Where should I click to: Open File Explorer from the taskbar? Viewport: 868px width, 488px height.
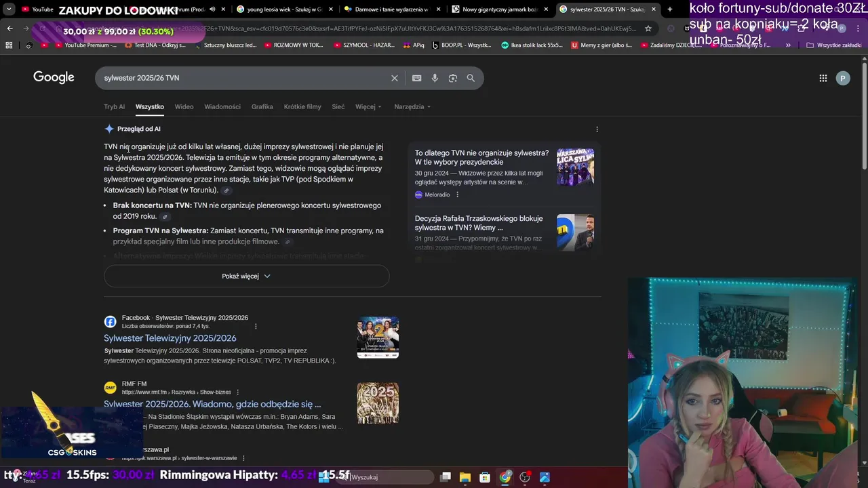pyautogui.click(x=465, y=477)
